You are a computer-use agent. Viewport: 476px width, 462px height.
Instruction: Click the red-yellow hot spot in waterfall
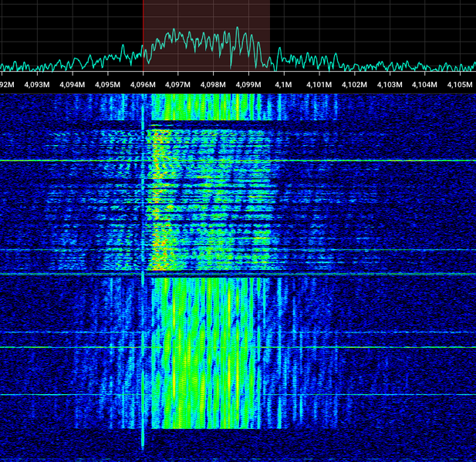click(159, 201)
